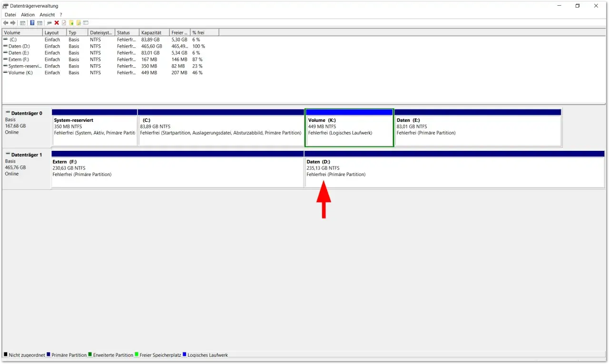This screenshot has height=364, width=609.
Task: Toggle the action pane toolbar icon
Action: tap(39, 23)
